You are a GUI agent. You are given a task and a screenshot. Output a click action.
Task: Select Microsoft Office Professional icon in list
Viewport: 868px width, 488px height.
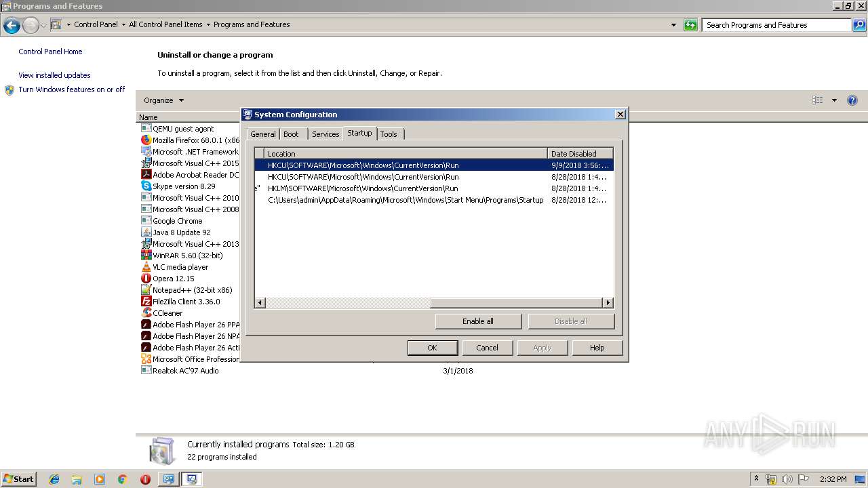(x=146, y=359)
